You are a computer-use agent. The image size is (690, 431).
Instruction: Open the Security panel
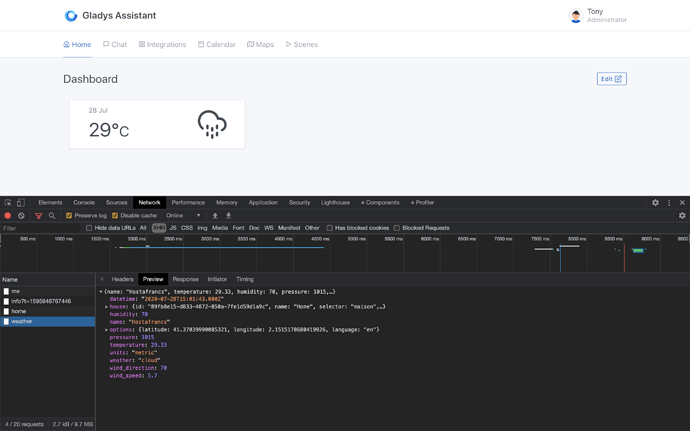point(300,203)
